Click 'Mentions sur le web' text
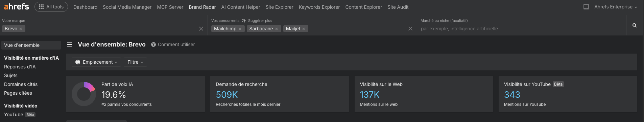 click(379, 104)
